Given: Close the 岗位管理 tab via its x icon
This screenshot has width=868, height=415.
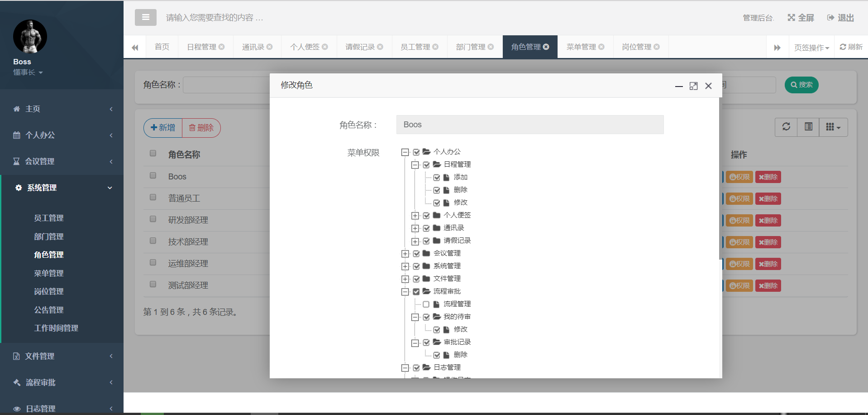Looking at the screenshot, I should coord(657,47).
